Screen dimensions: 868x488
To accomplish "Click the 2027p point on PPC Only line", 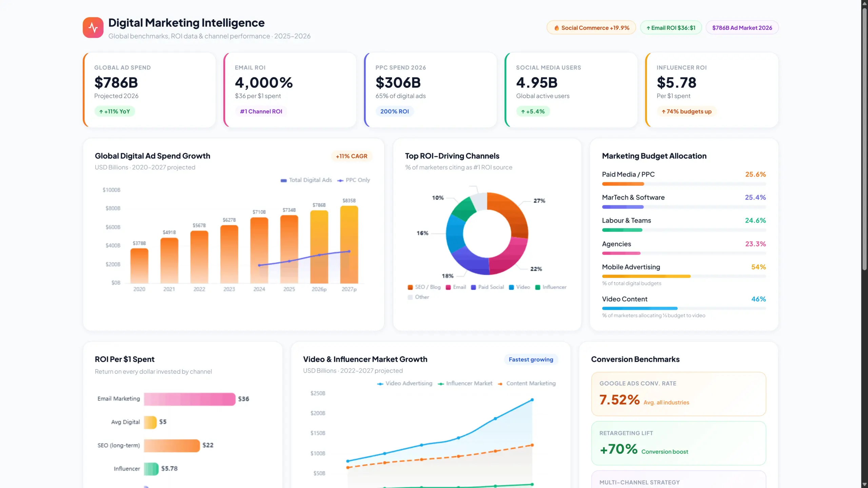I will 349,251.
